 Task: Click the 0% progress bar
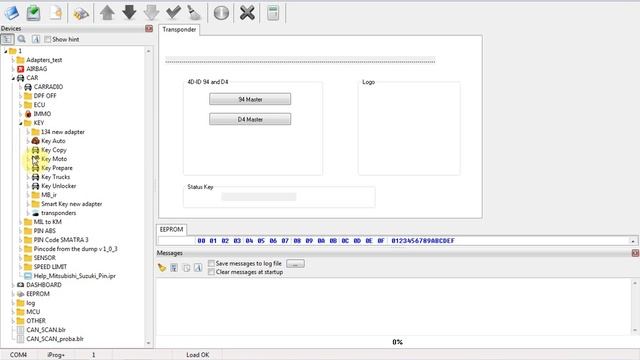click(x=397, y=342)
